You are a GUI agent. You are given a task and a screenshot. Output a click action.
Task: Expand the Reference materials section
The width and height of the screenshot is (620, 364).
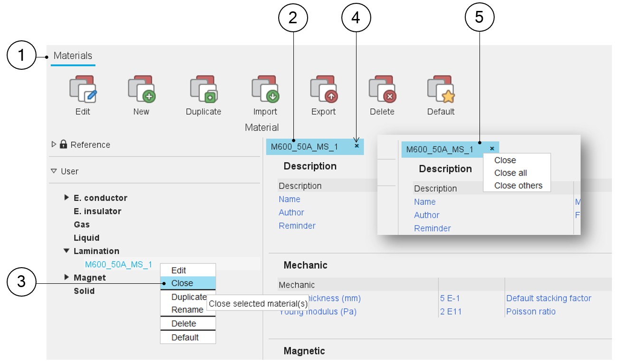(x=54, y=144)
